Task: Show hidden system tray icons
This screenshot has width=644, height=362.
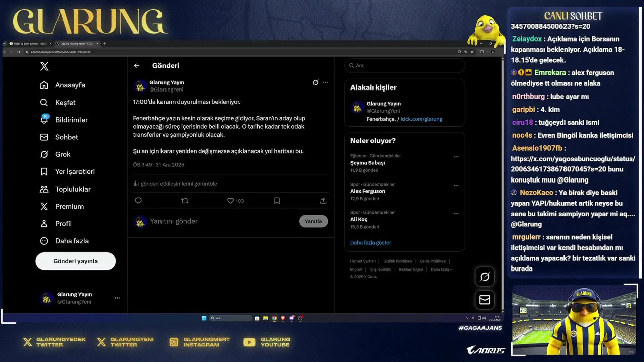Action: (x=467, y=318)
